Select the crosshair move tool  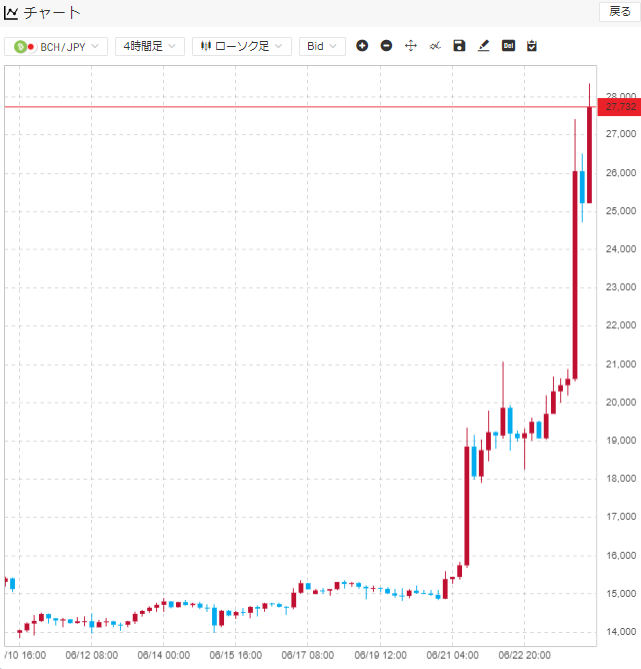click(411, 46)
